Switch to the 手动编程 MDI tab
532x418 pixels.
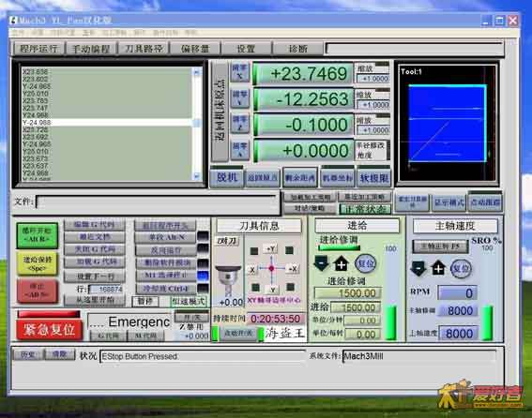(x=91, y=49)
